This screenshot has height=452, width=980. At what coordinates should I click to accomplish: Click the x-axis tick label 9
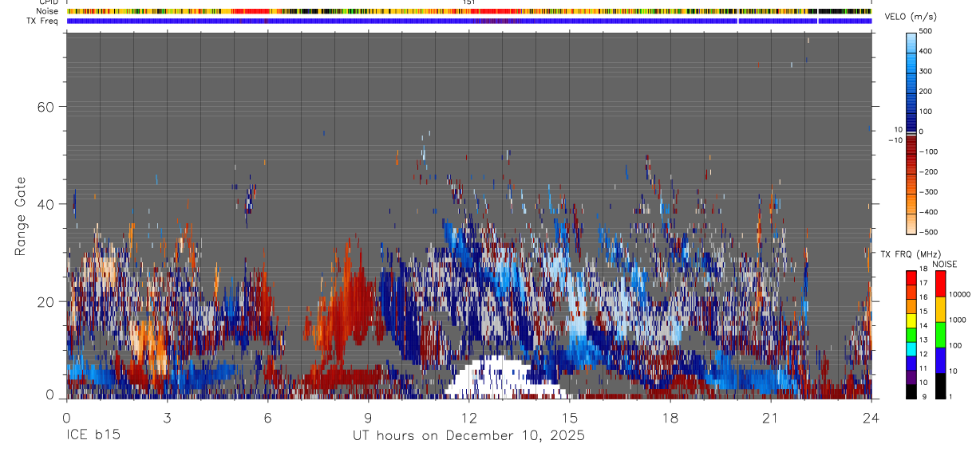click(x=368, y=417)
